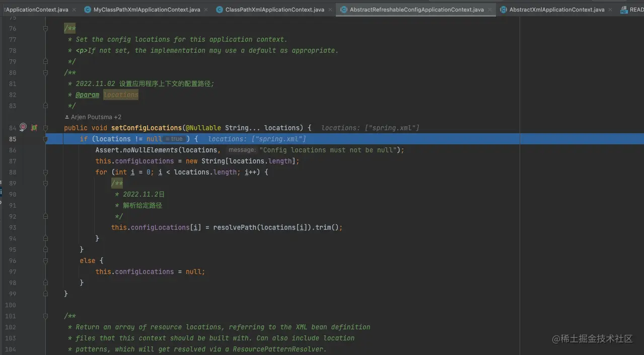Collapse the setConfigLocations method at line 84
This screenshot has width=644, height=355.
[45, 128]
